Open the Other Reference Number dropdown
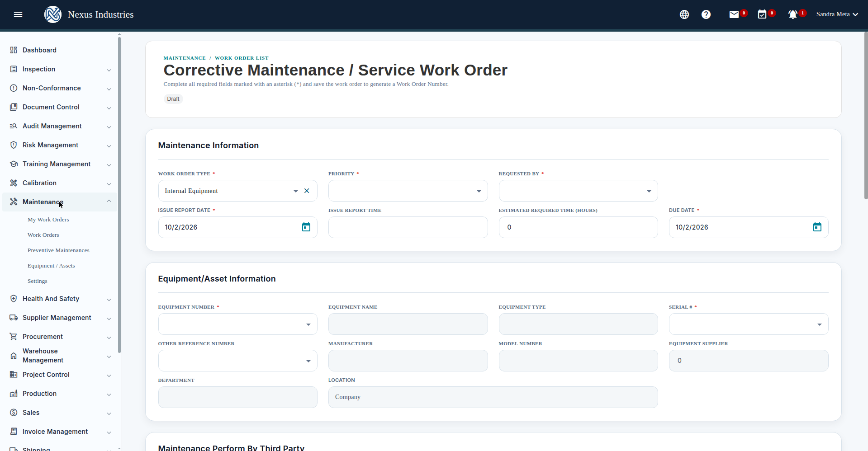The width and height of the screenshot is (868, 451). click(x=237, y=361)
